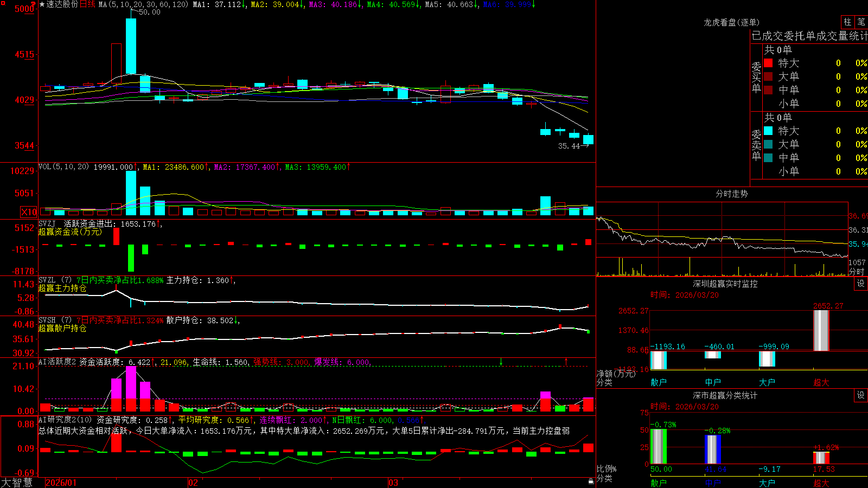
Task: Open 设 settings for 深圳超赢实时监控
Action: (861, 284)
